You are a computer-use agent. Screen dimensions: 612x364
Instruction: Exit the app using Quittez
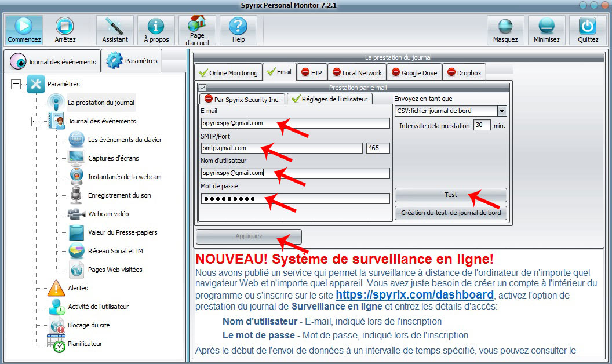[588, 30]
